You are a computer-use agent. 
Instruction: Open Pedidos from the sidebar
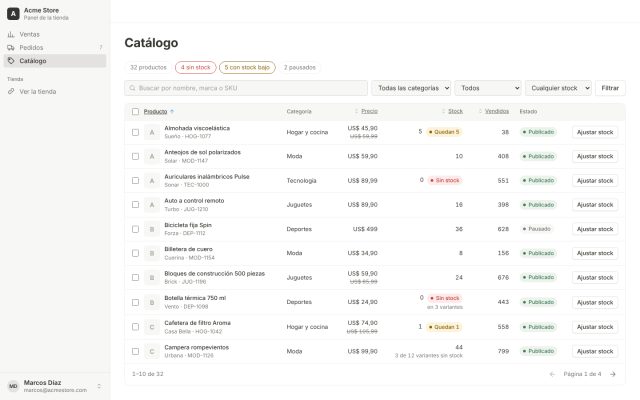(x=55, y=47)
